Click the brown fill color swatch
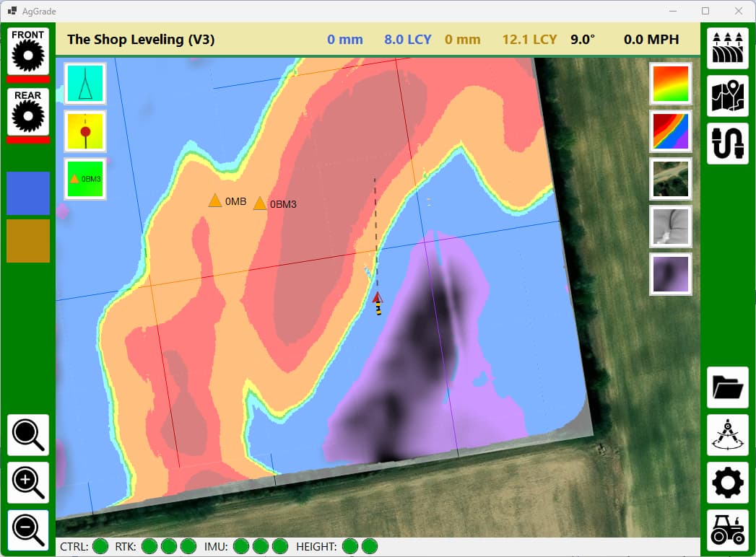The height and width of the screenshot is (557, 756). (28, 241)
